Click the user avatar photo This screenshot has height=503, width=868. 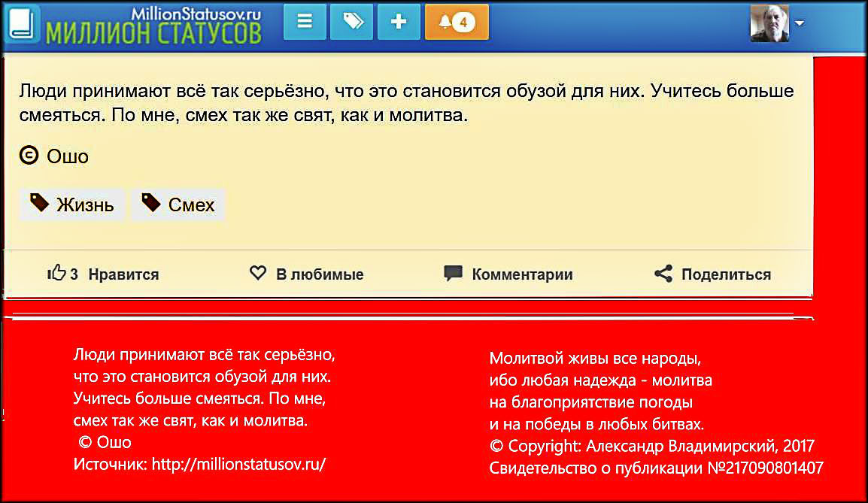point(769,23)
